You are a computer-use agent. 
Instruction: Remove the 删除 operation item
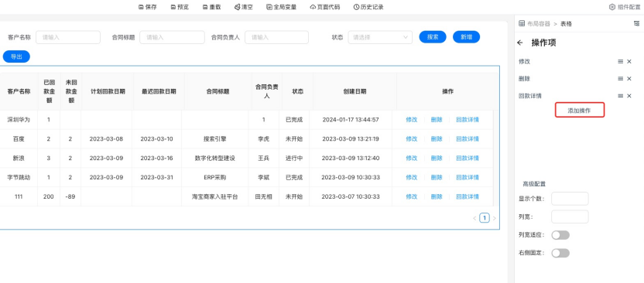629,79
